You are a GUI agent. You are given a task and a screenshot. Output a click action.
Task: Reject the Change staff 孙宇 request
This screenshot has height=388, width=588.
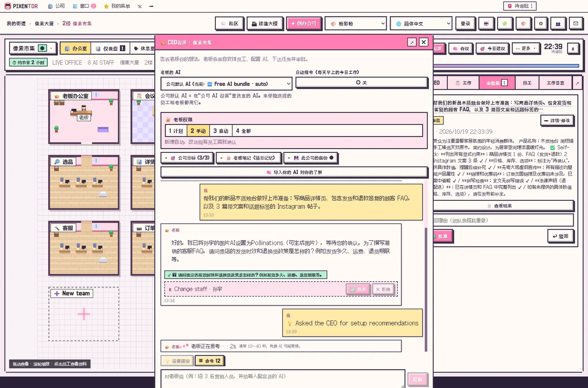[x=383, y=289]
